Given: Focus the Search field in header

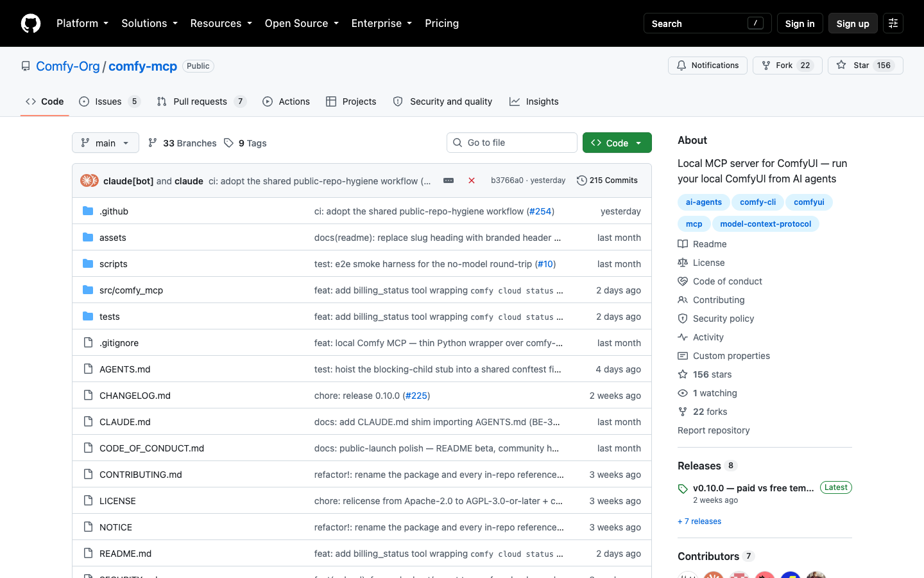Looking at the screenshot, I should [707, 23].
